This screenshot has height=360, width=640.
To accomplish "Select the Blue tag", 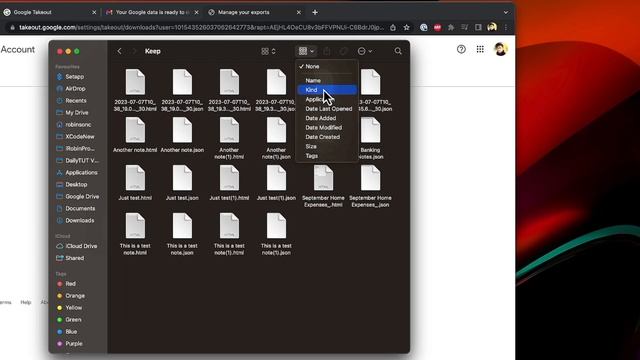I will tap(71, 331).
